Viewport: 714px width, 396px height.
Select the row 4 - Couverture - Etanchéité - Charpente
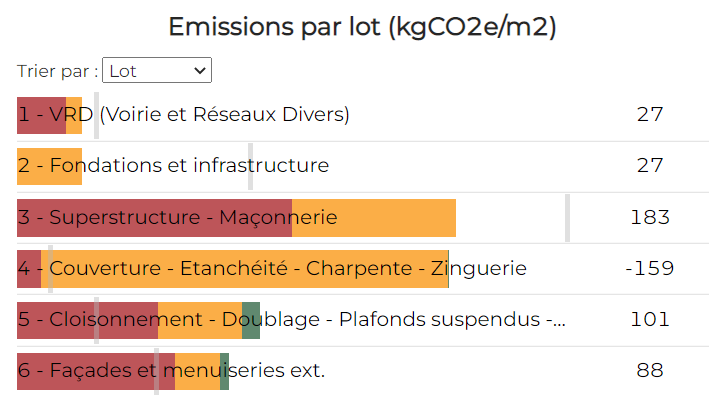362,269
